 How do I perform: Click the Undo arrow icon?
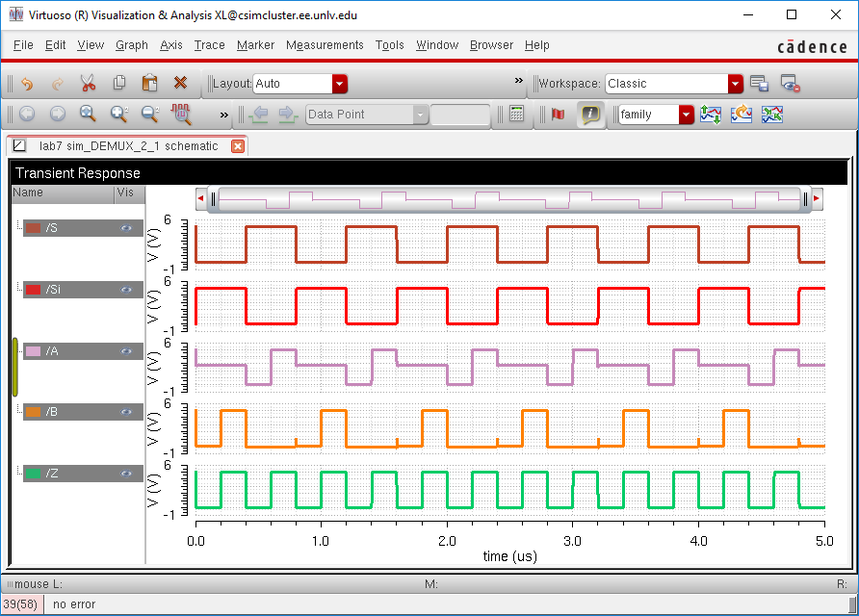coord(27,84)
